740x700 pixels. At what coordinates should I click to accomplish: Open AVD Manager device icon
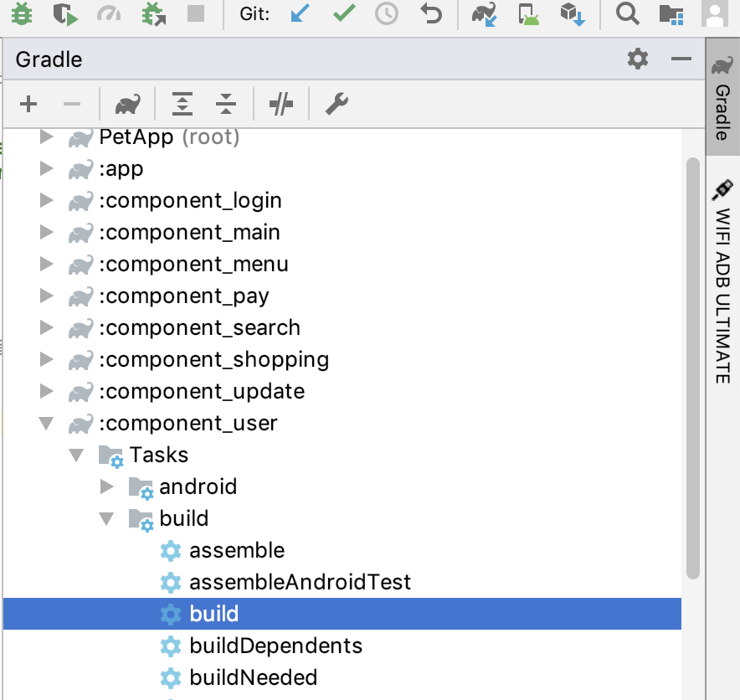[x=528, y=13]
